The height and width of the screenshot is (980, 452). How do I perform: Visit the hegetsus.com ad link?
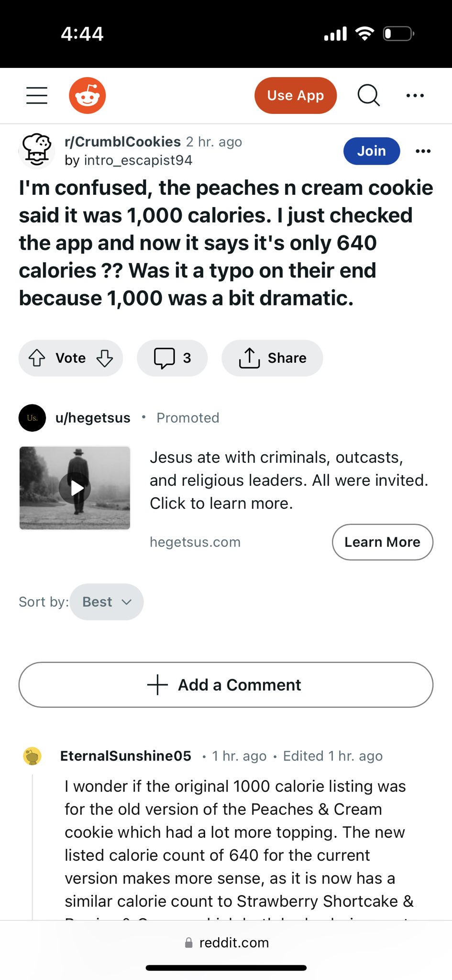pyautogui.click(x=195, y=542)
